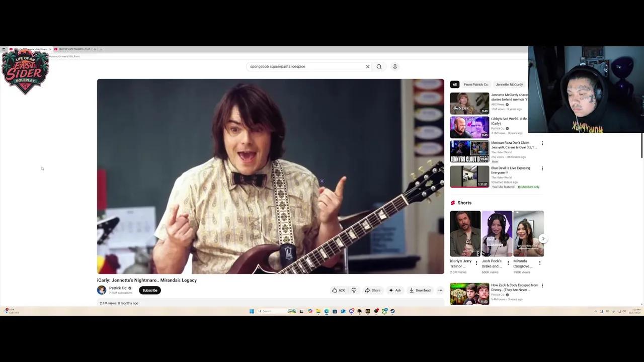Image resolution: width=644 pixels, height=362 pixels.
Task: Subscribe to Patrick Cc channel
Action: [x=150, y=290]
